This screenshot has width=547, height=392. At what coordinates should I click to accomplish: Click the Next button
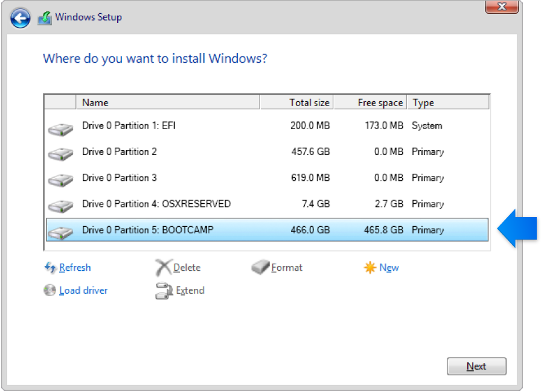(x=476, y=366)
